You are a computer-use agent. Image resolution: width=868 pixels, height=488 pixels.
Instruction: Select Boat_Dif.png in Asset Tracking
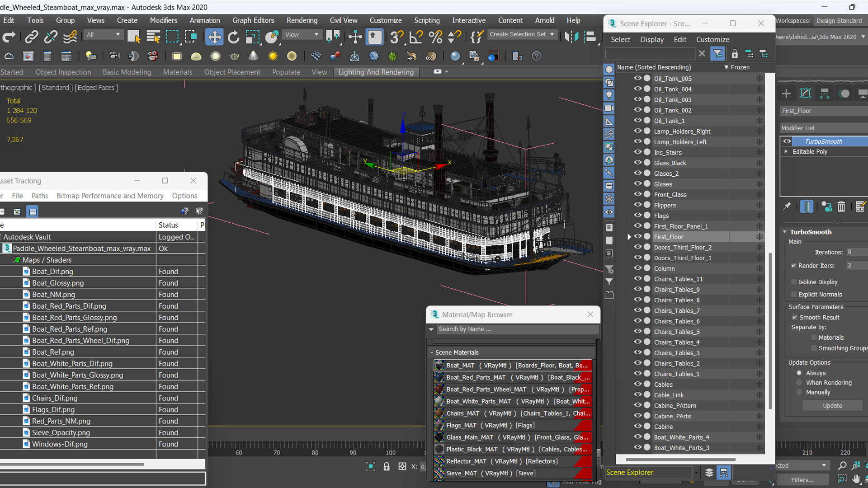tap(52, 272)
